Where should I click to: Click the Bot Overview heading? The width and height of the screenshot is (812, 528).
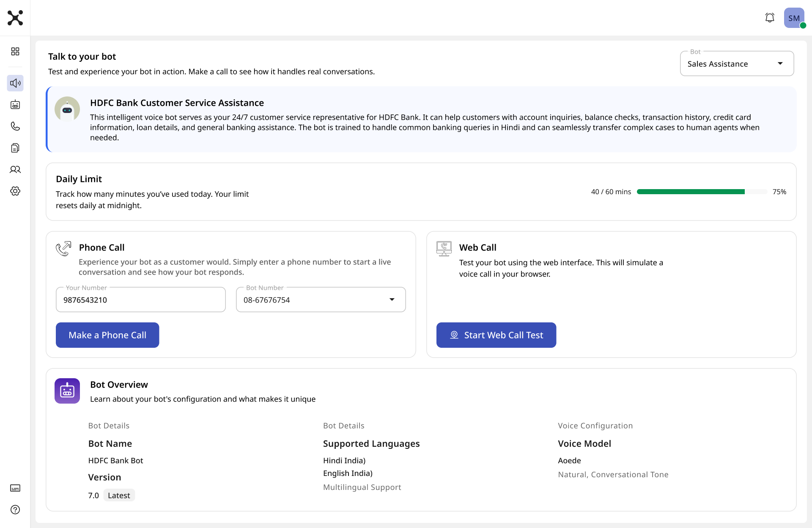click(119, 385)
